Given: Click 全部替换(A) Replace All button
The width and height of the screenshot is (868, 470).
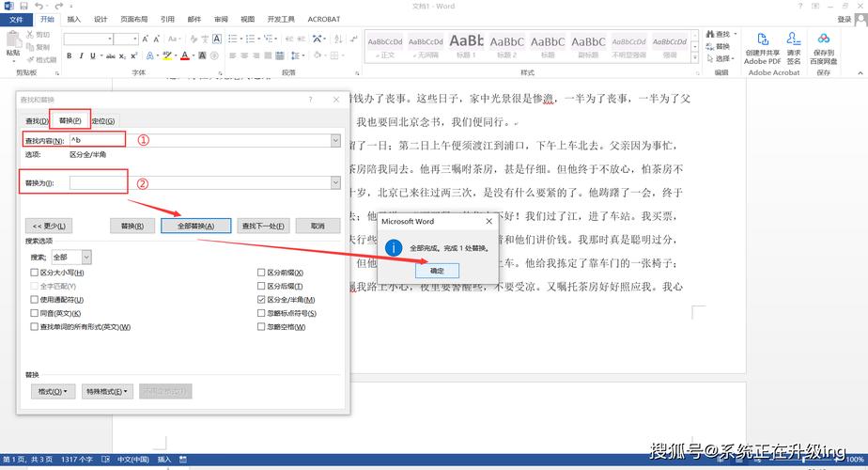Looking at the screenshot, I should tap(196, 227).
